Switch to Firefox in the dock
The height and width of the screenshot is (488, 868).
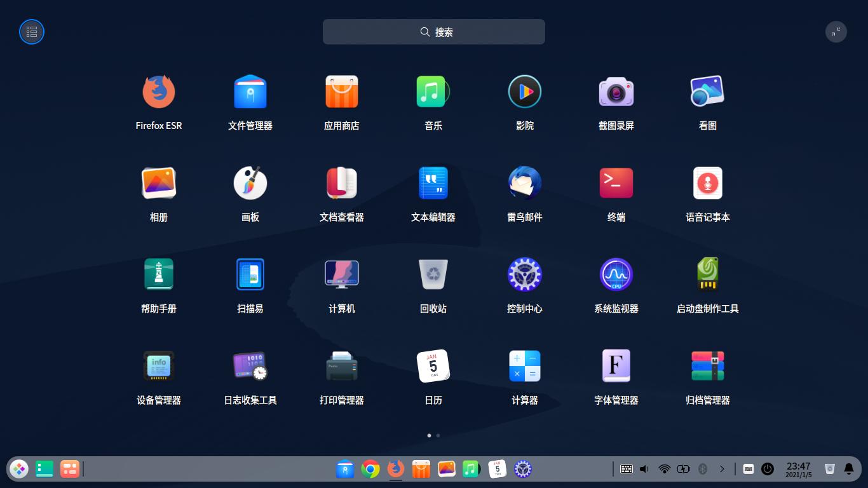[x=396, y=469]
